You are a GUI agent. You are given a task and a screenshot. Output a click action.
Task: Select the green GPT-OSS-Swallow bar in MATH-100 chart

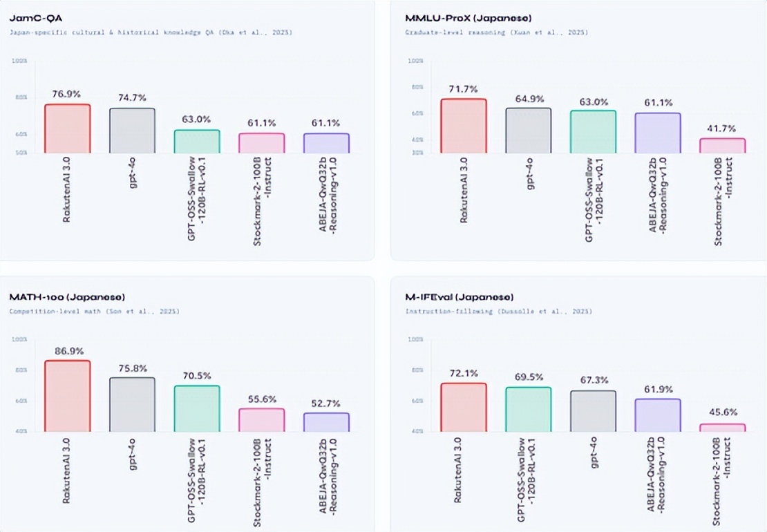click(197, 408)
